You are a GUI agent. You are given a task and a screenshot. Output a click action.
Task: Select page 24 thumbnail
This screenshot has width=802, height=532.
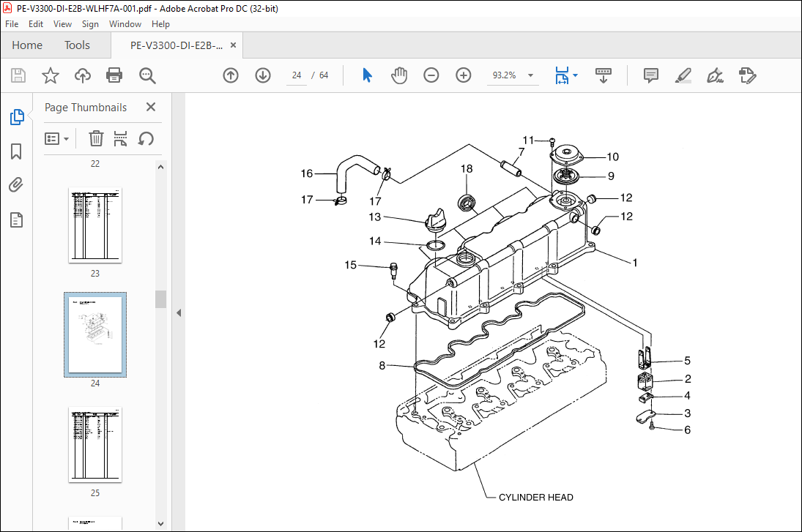tap(95, 334)
